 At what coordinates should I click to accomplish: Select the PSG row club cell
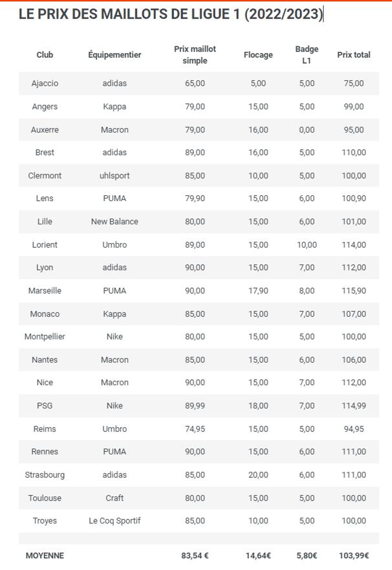[x=45, y=406]
